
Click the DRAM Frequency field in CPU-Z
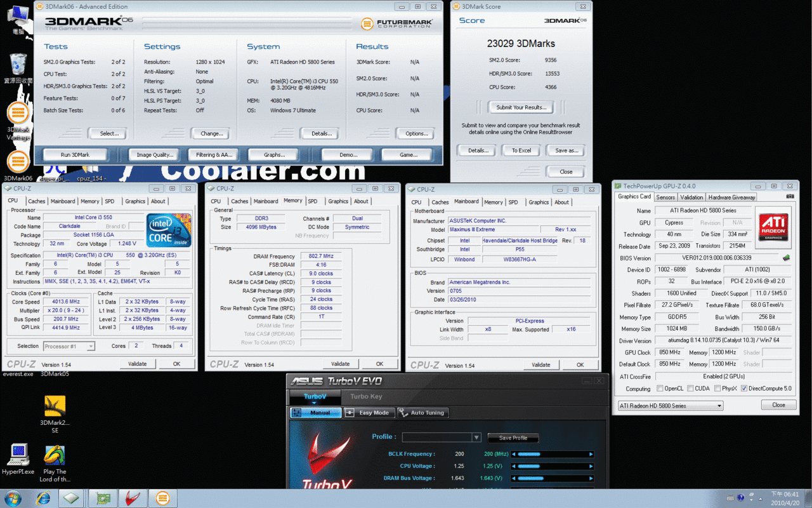pos(321,256)
